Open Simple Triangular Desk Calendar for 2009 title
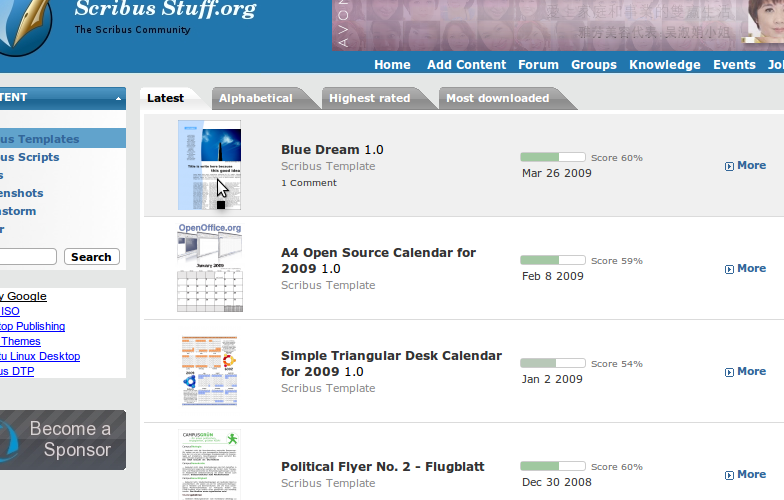784x500 pixels. click(392, 364)
